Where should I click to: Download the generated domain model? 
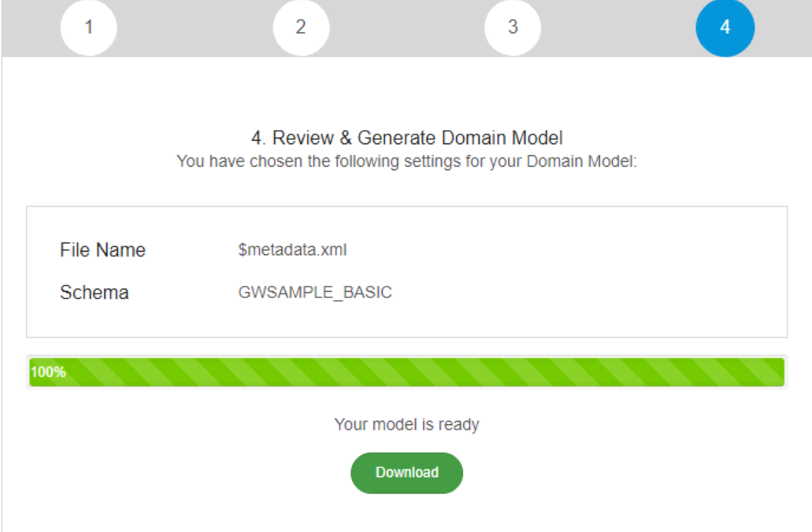pos(406,472)
